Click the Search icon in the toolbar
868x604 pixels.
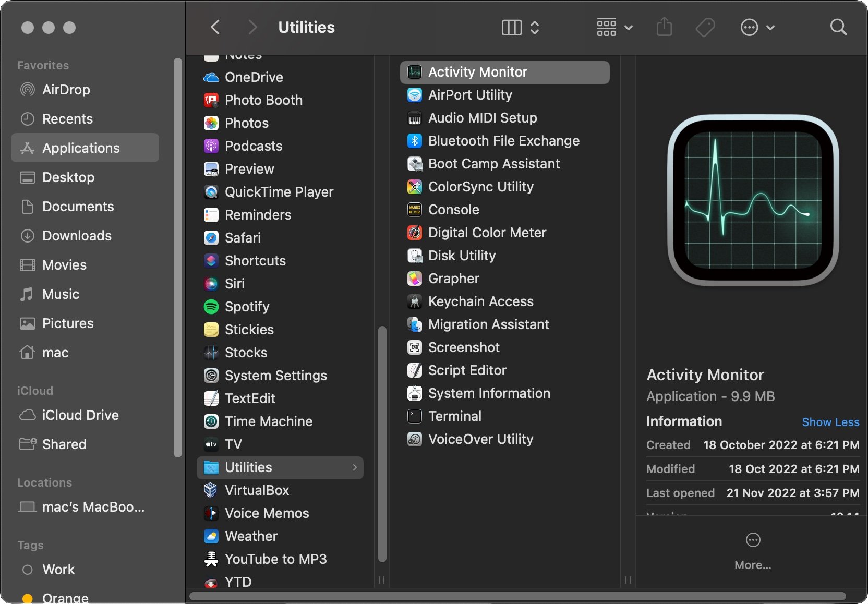(x=838, y=27)
